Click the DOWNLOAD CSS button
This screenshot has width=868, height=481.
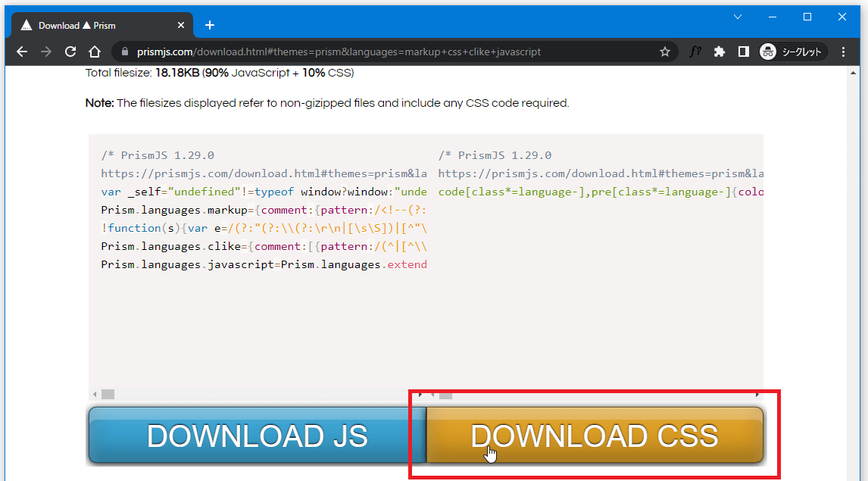pyautogui.click(x=595, y=436)
